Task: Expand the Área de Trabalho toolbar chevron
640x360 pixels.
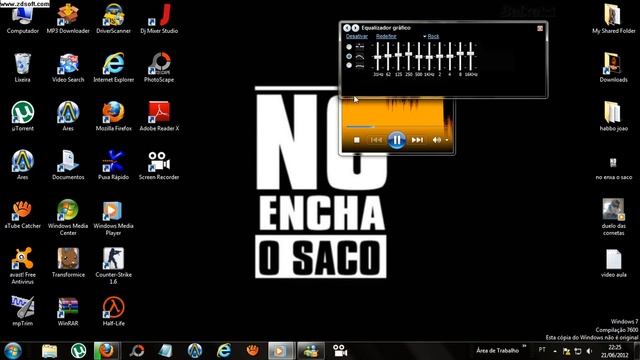Action: pos(524,347)
